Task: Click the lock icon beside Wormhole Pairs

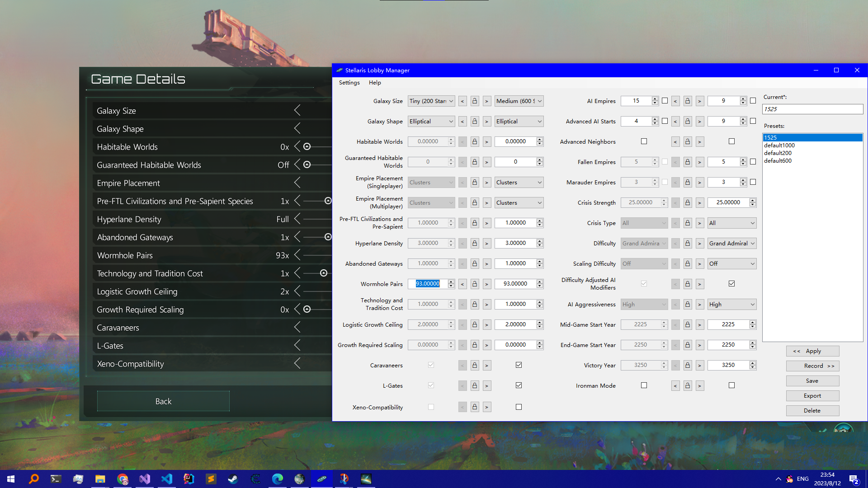Action: point(475,284)
